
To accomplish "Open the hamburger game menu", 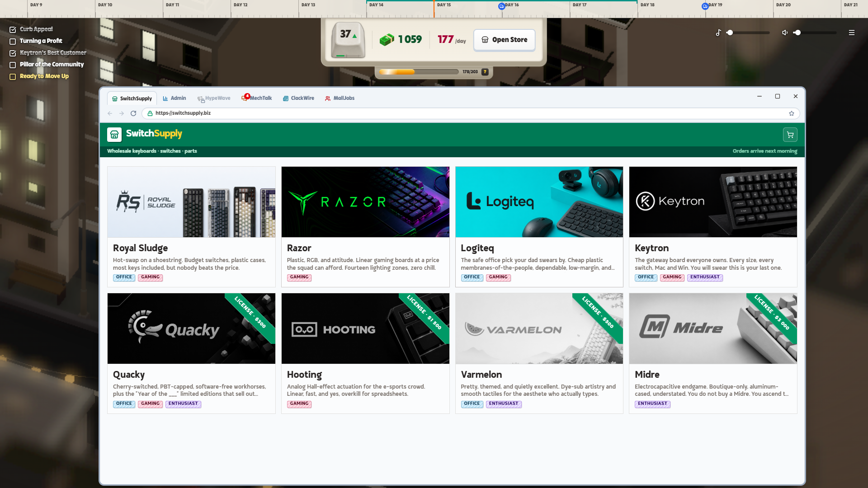I will coord(852,33).
